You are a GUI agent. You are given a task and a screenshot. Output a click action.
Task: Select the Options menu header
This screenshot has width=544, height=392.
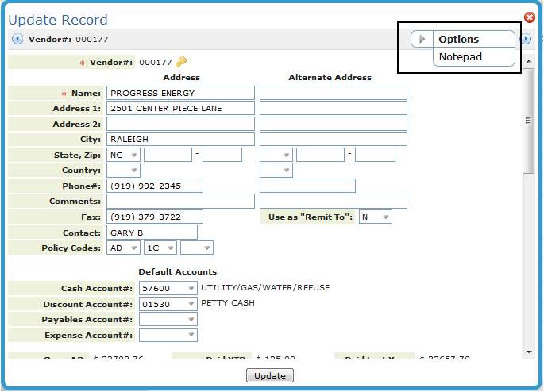pos(459,39)
